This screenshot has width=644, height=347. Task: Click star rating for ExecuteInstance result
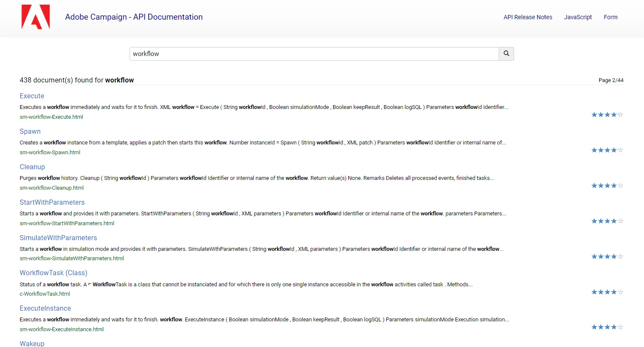tap(607, 327)
